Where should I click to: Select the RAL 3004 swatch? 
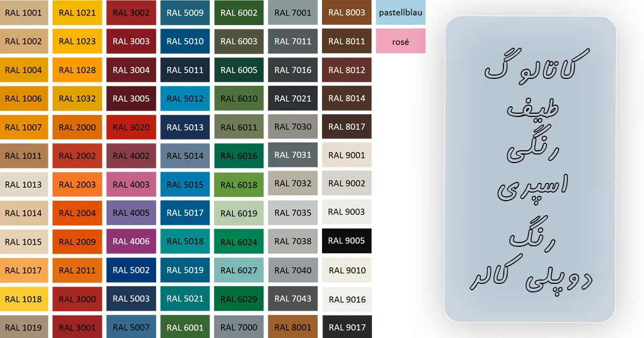click(131, 70)
